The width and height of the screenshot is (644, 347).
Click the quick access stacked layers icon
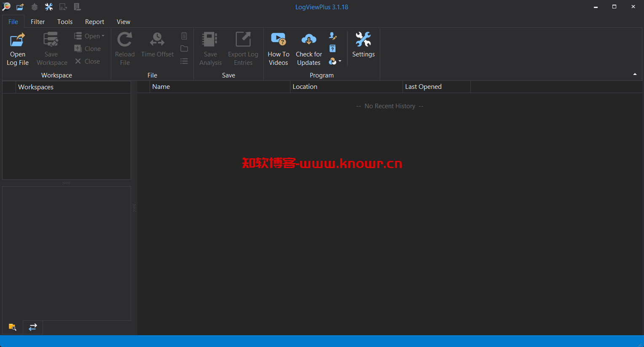pos(35,7)
